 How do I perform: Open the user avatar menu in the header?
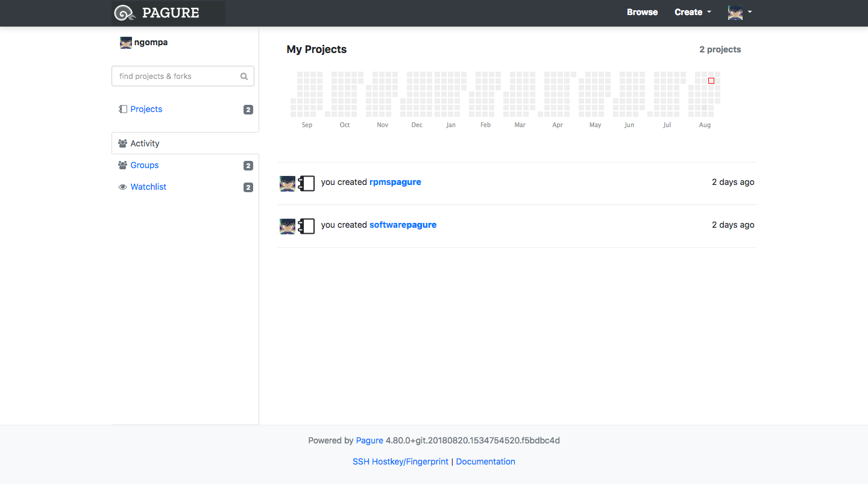click(x=740, y=12)
